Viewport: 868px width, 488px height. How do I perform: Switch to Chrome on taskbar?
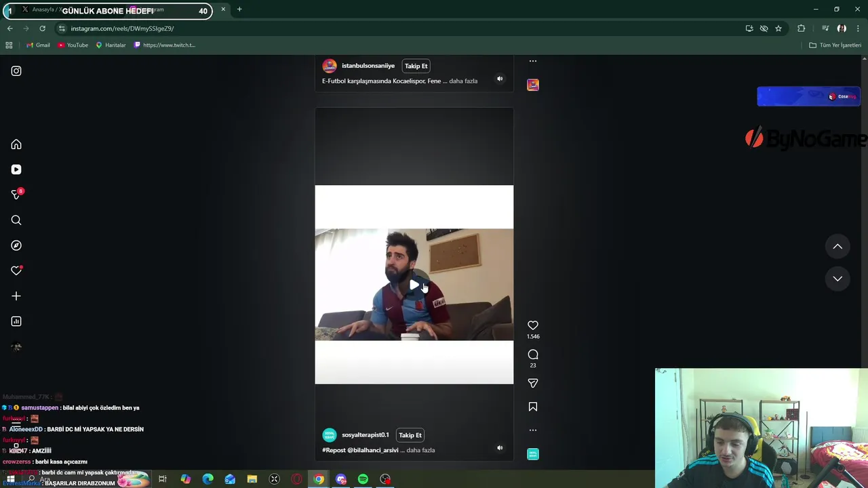tap(319, 479)
